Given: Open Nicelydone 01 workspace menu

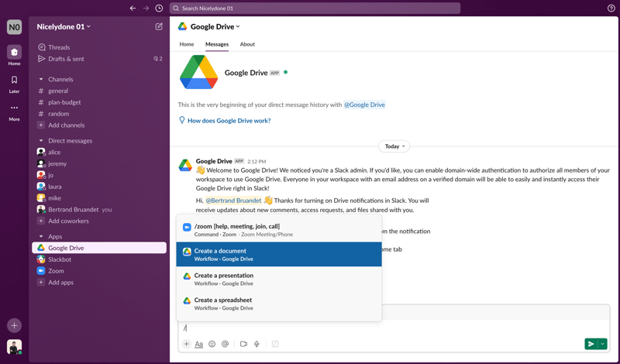Looking at the screenshot, I should [64, 26].
